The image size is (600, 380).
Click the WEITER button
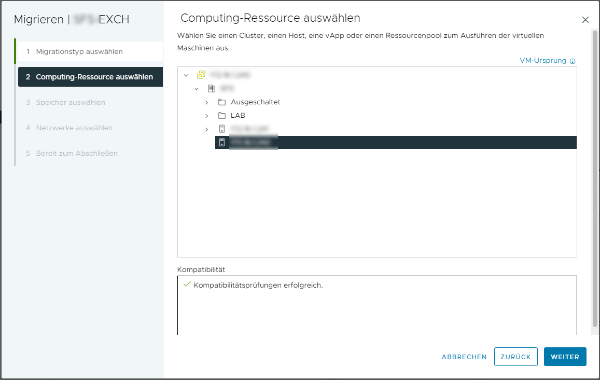point(565,357)
